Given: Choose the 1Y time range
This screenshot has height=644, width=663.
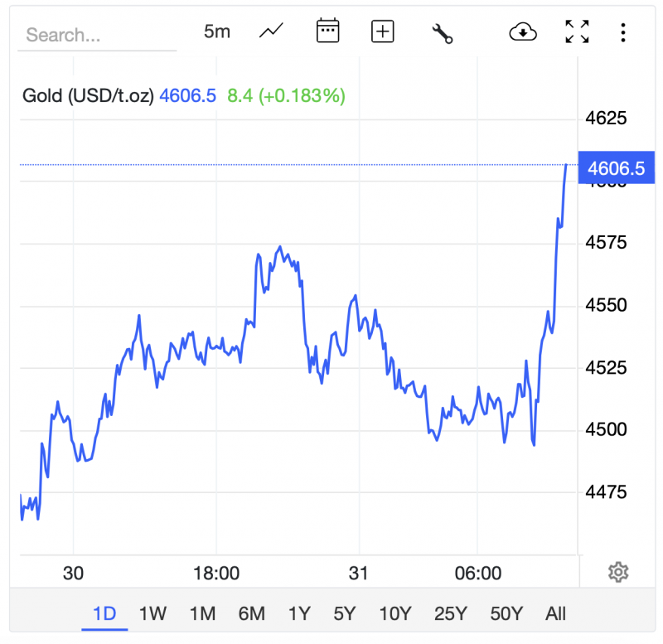Looking at the screenshot, I should 299,614.
